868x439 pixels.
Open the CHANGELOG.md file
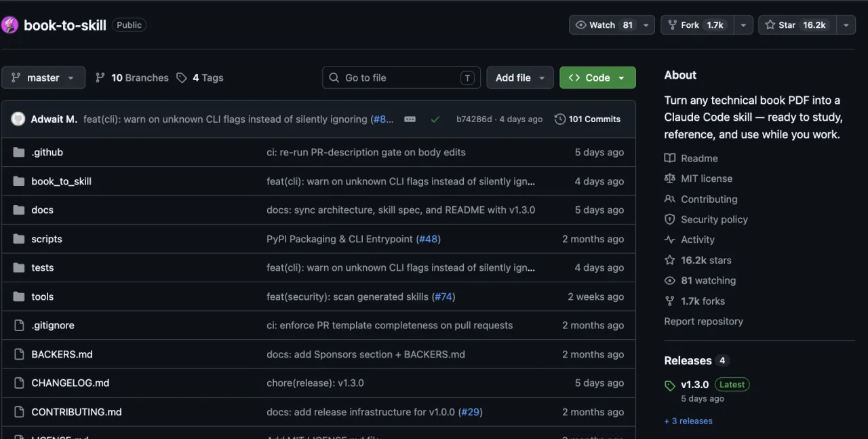(x=70, y=383)
